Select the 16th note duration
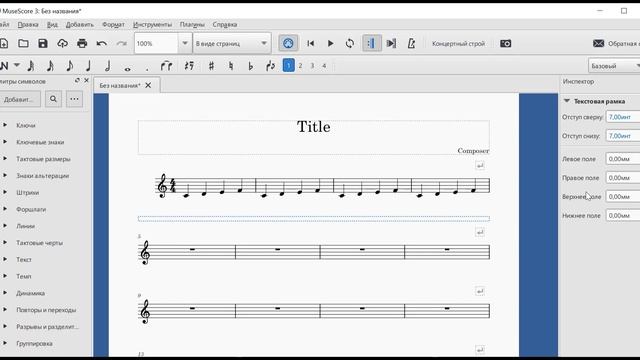The image size is (640, 360). tap(50, 66)
